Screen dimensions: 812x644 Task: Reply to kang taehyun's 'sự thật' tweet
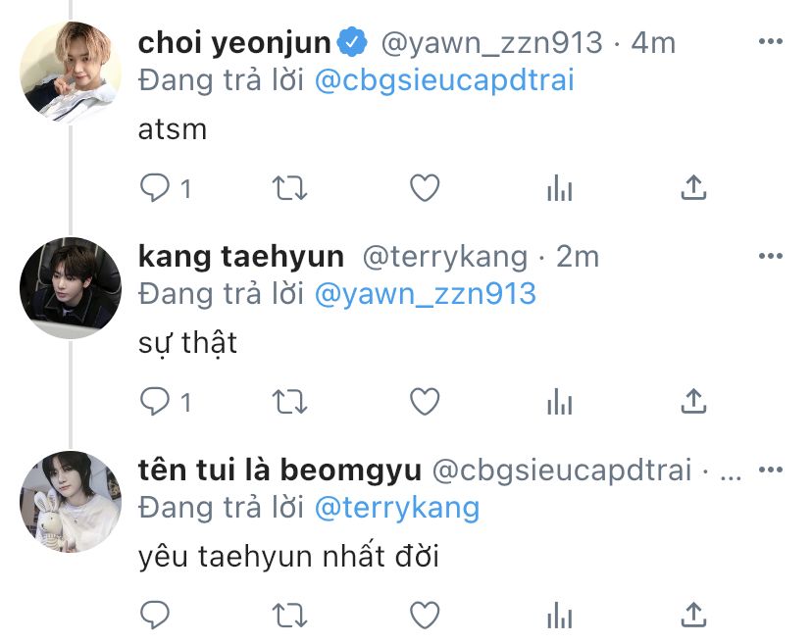(x=155, y=401)
